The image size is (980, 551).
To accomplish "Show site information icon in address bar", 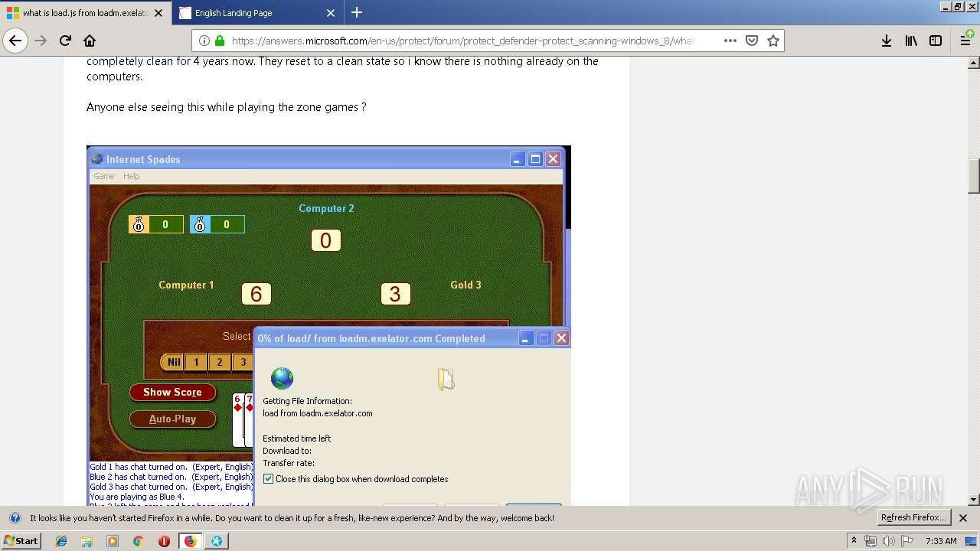I will [204, 41].
